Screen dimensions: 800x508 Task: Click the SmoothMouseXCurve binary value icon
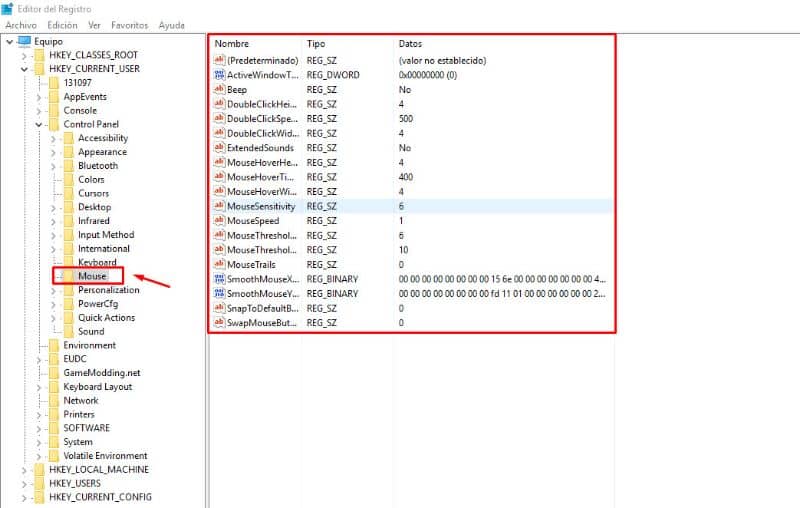(x=220, y=278)
